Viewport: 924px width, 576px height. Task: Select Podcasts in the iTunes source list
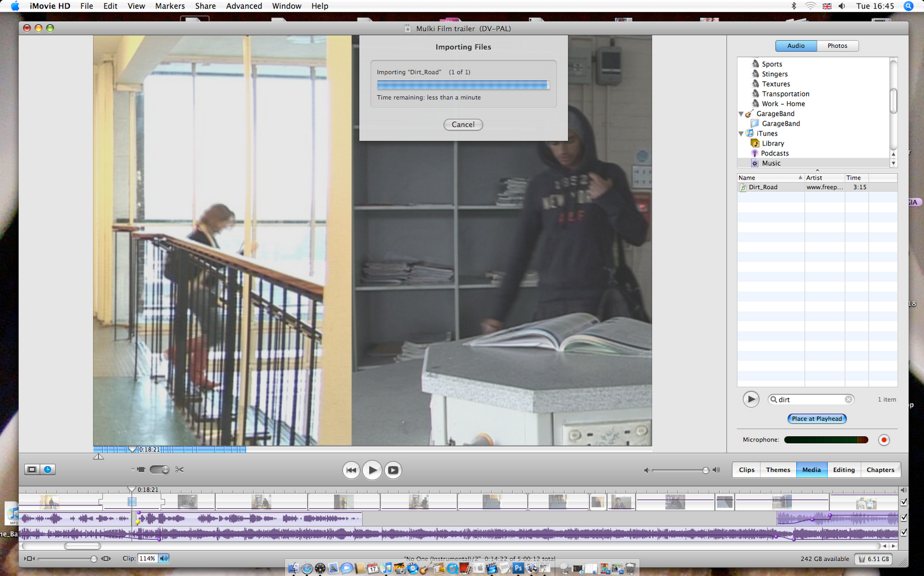pyautogui.click(x=774, y=154)
